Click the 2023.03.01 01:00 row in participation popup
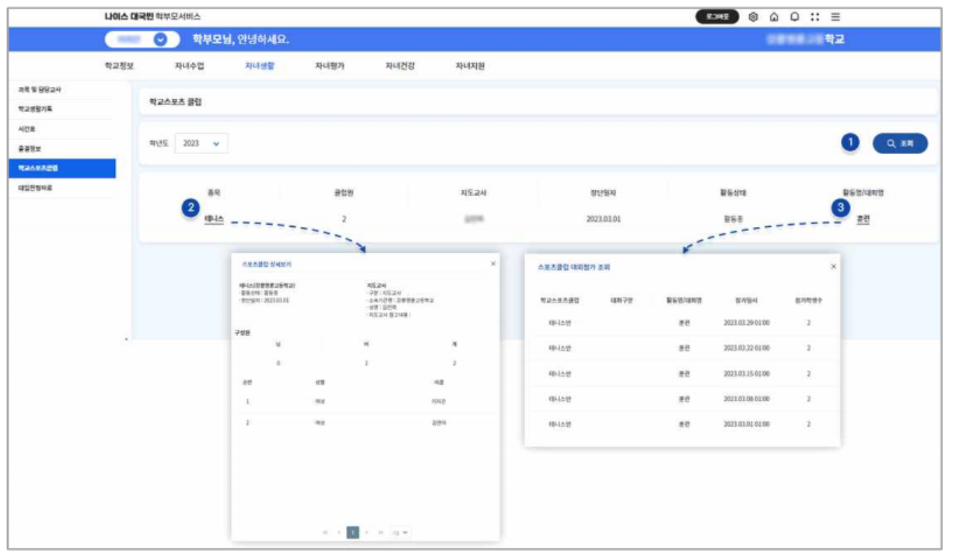The width and height of the screenshot is (956, 560). [682, 424]
